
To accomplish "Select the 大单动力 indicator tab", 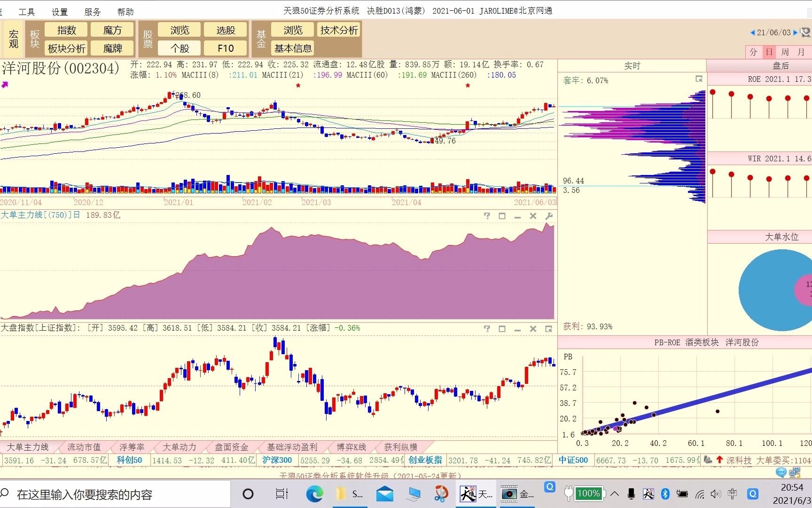I will tap(180, 447).
